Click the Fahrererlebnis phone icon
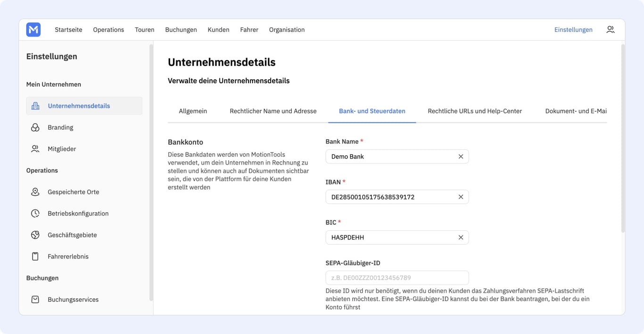 click(x=35, y=256)
